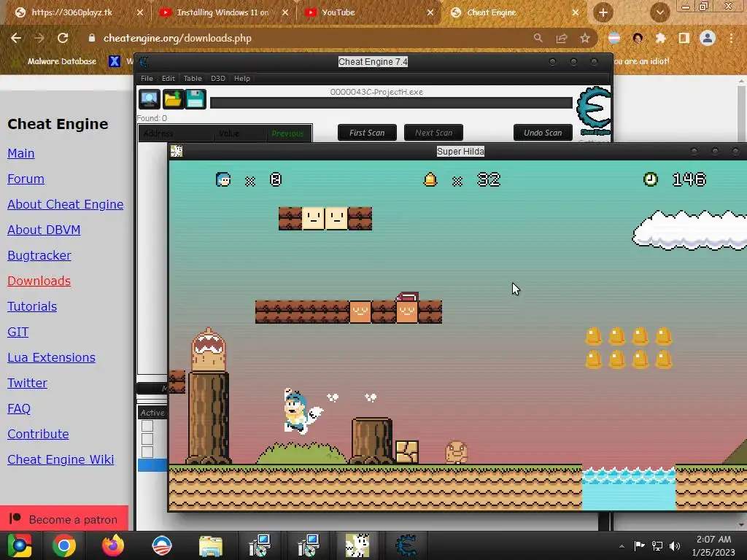Open the Main link in sidebar
This screenshot has height=560, width=747.
tap(21, 153)
